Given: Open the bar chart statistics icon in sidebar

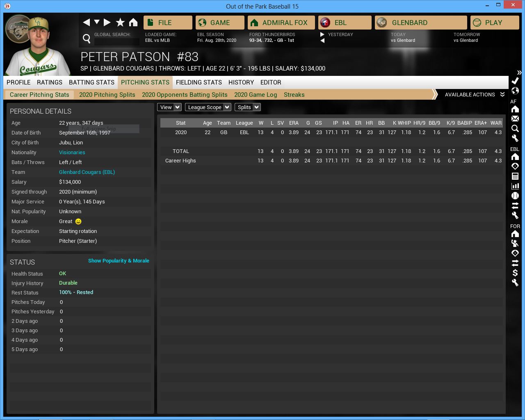Looking at the screenshot, I should coord(515,186).
